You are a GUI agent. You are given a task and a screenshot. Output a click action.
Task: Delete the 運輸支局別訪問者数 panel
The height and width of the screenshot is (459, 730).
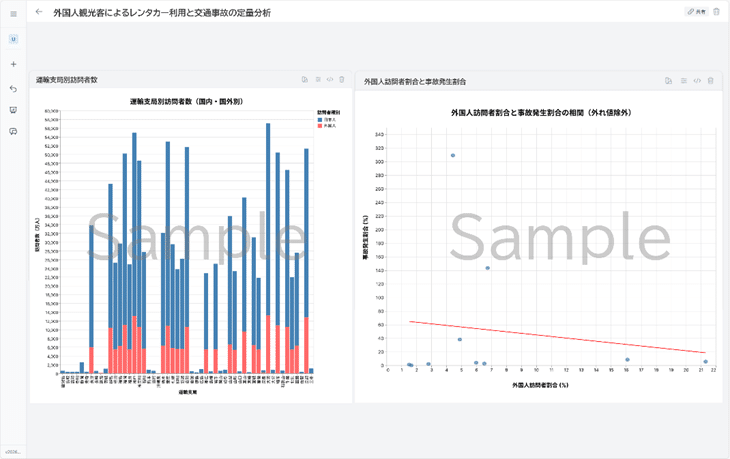tap(342, 80)
